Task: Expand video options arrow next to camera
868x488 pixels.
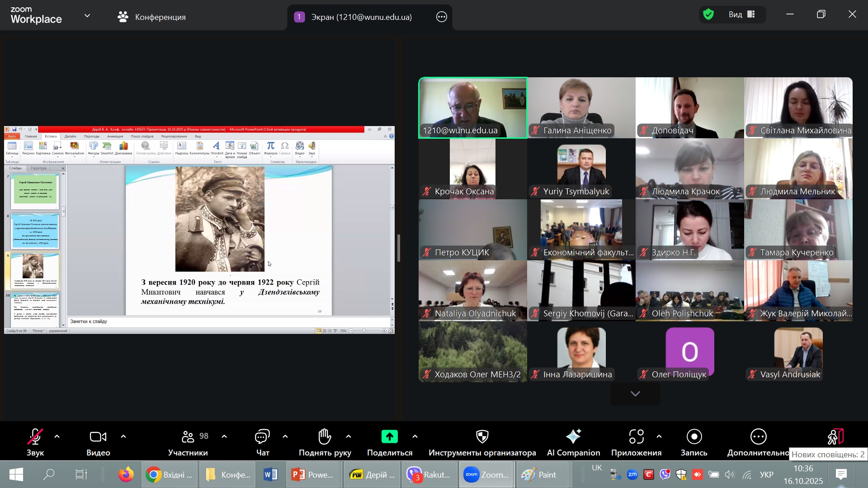Action: point(123,437)
